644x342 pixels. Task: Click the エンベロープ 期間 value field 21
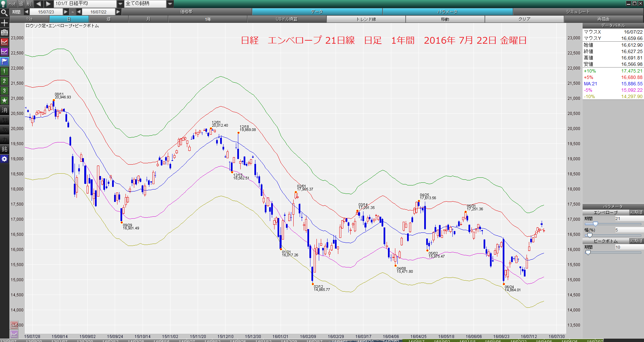point(629,219)
